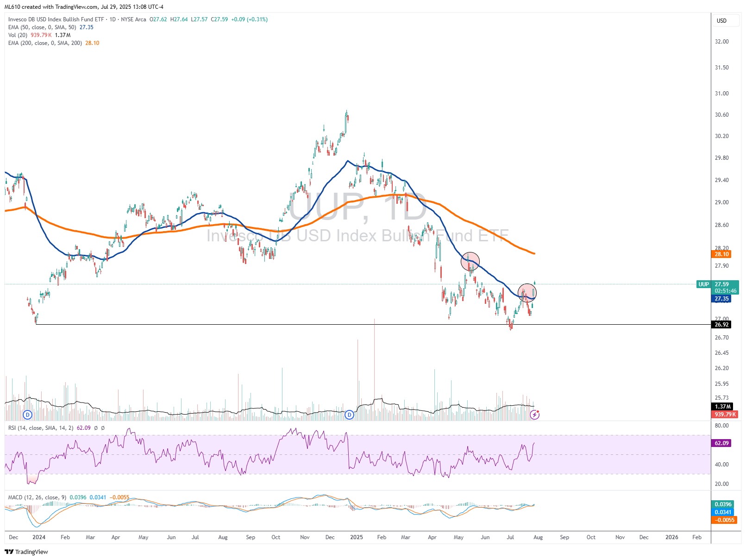Click the dividend D marker near December 2023

tap(27, 415)
